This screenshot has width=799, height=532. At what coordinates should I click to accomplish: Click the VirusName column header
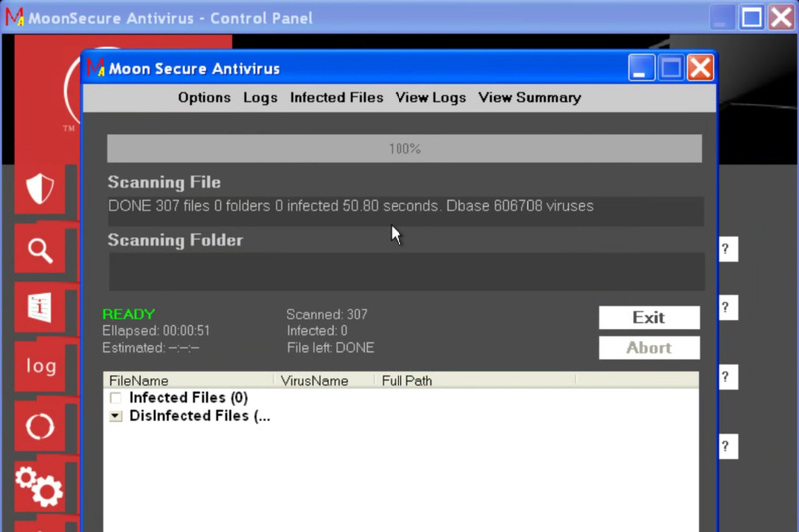(324, 381)
